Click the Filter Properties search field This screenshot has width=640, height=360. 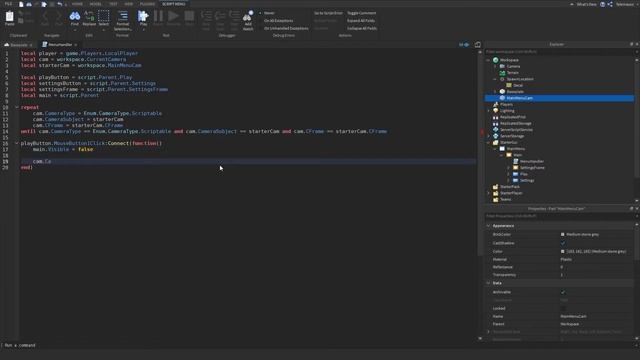tap(559, 216)
